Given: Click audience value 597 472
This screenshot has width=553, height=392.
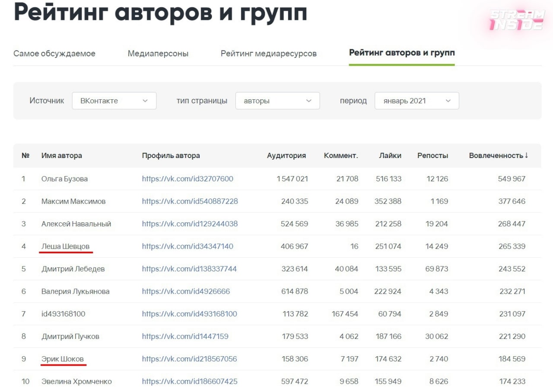Looking at the screenshot, I should [x=295, y=381].
